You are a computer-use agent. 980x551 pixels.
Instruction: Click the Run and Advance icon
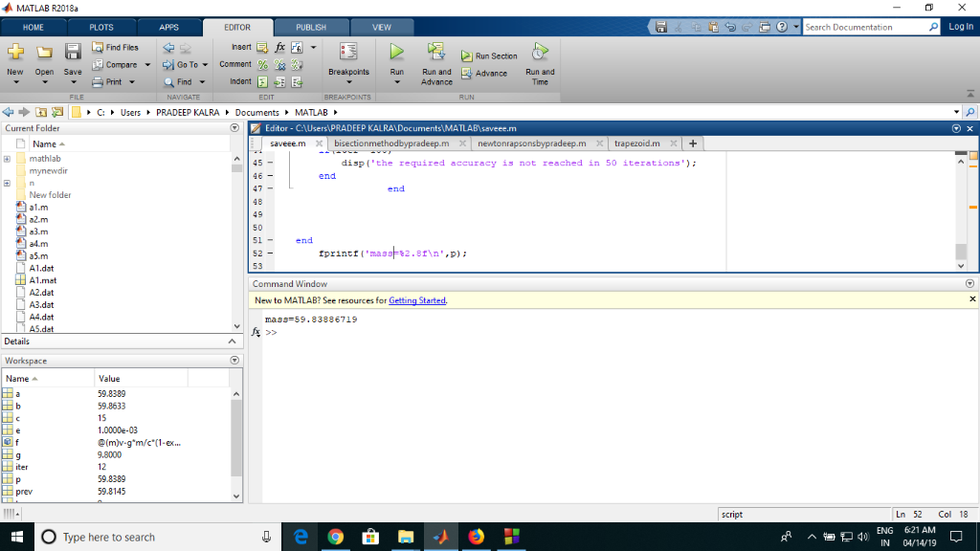(436, 52)
